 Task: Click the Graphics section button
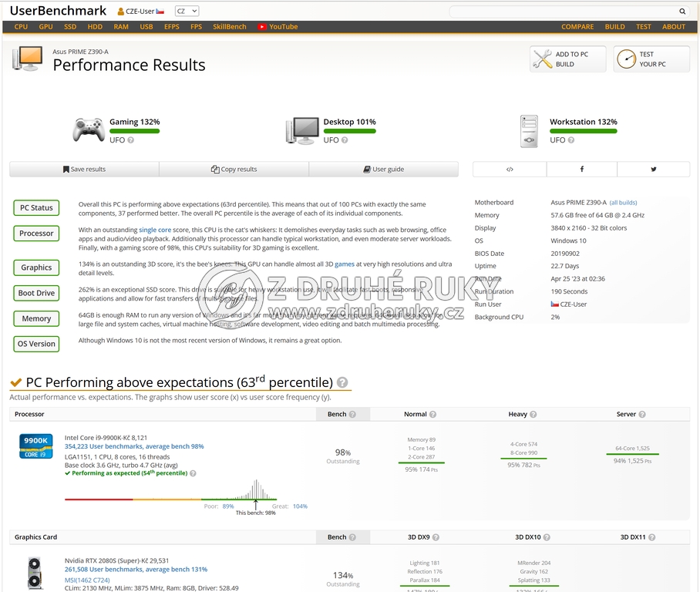tap(36, 268)
